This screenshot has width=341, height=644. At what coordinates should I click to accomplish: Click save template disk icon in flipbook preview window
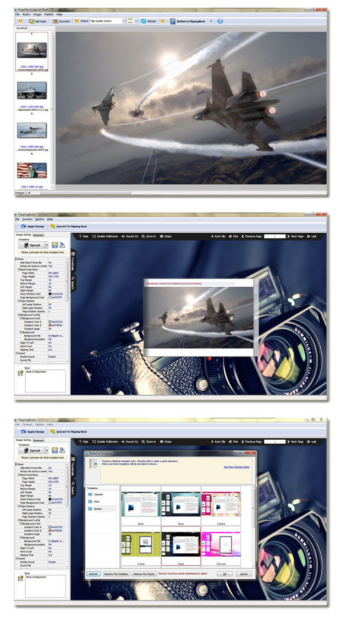pos(54,245)
